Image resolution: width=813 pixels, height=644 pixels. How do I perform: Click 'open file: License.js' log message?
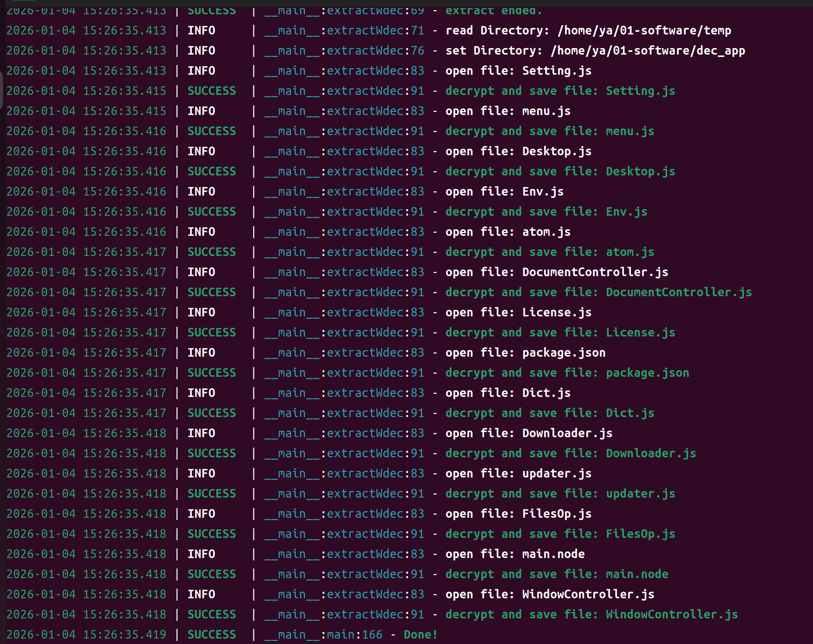tap(518, 313)
